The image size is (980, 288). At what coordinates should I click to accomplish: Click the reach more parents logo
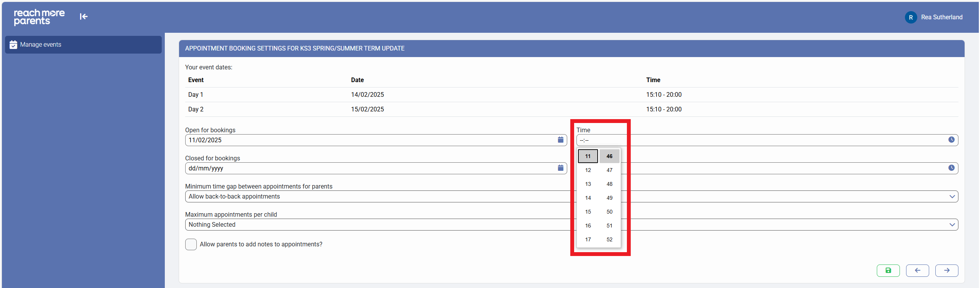click(x=39, y=17)
